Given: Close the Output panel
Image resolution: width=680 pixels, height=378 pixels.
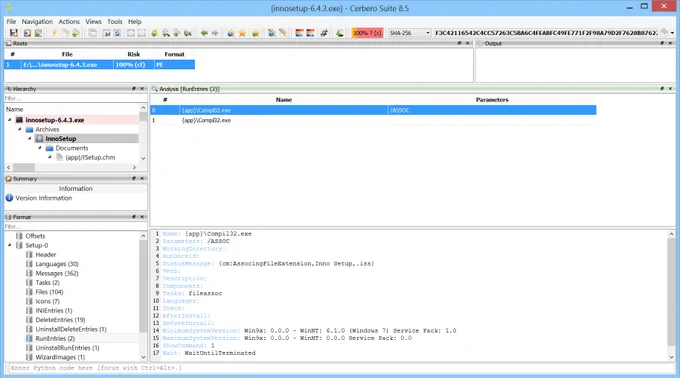Looking at the screenshot, I should [670, 43].
